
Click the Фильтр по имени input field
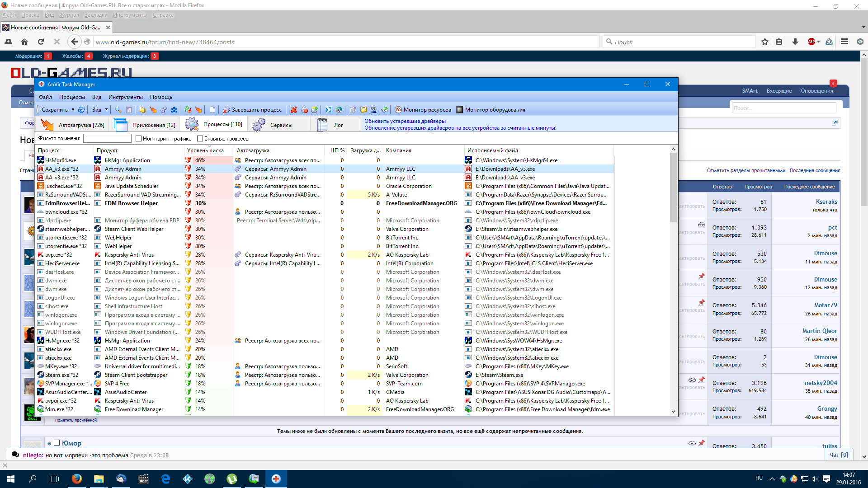pos(107,139)
